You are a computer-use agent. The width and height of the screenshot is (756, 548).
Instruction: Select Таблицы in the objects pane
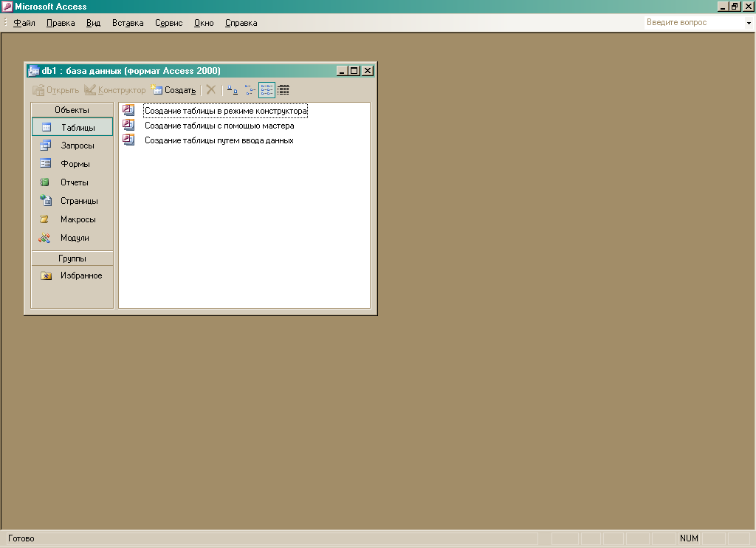pyautogui.click(x=72, y=127)
